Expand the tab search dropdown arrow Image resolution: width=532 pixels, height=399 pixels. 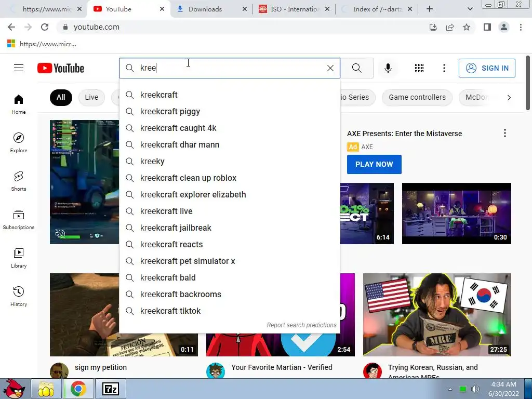470,9
